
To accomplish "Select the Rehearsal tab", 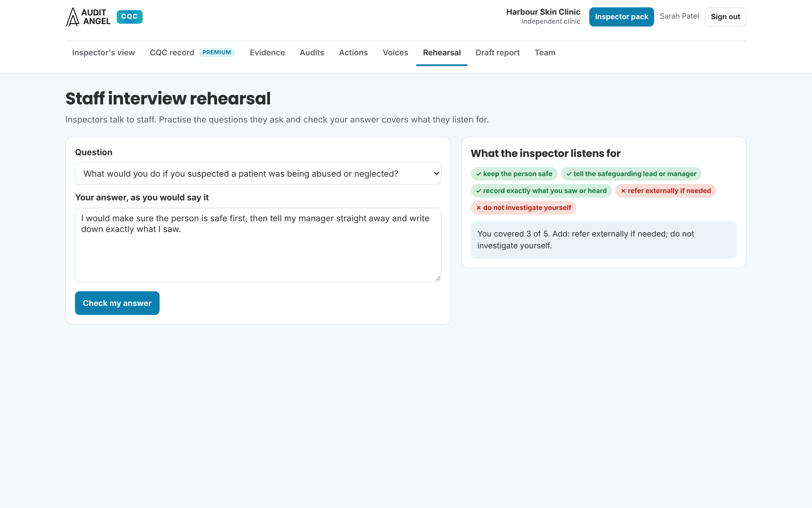I will (x=442, y=53).
